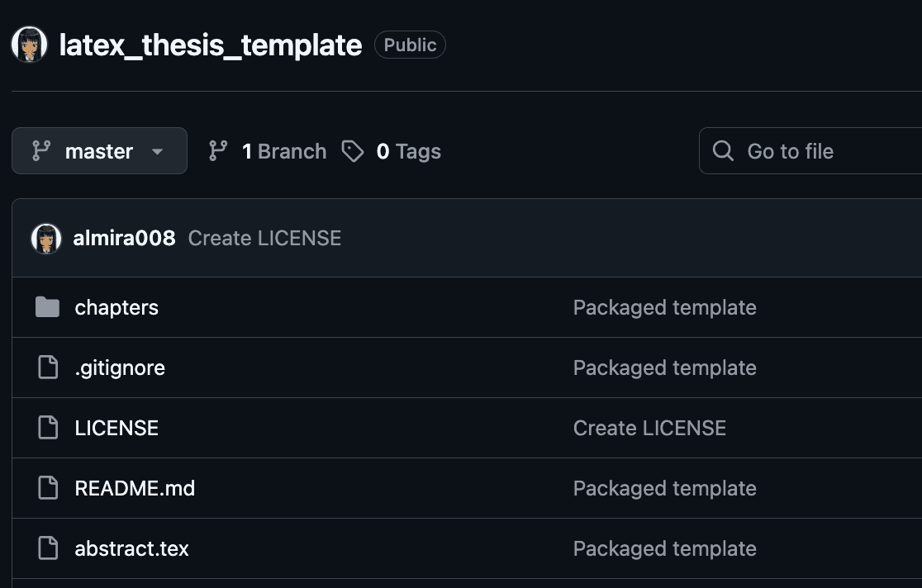
Task: Open the almira008 user profile link
Action: tap(124, 238)
